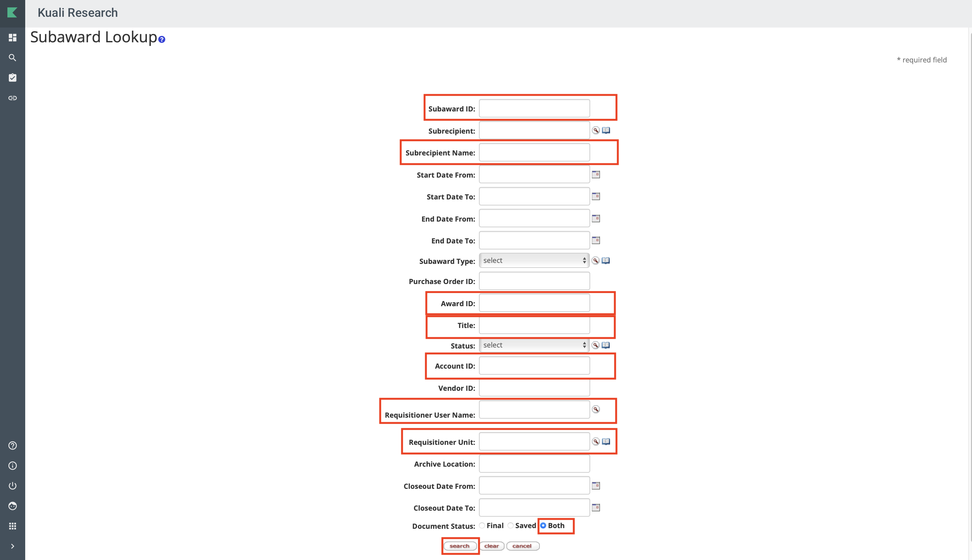Select the search magnifier icon in left sidebar

click(12, 57)
